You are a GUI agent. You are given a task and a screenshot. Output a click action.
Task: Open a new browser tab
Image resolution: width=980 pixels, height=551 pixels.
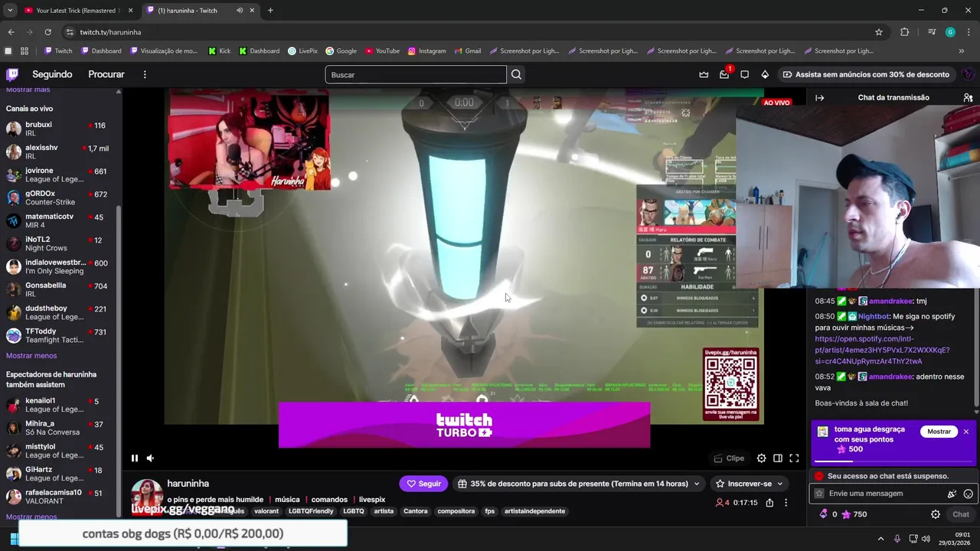click(x=270, y=11)
